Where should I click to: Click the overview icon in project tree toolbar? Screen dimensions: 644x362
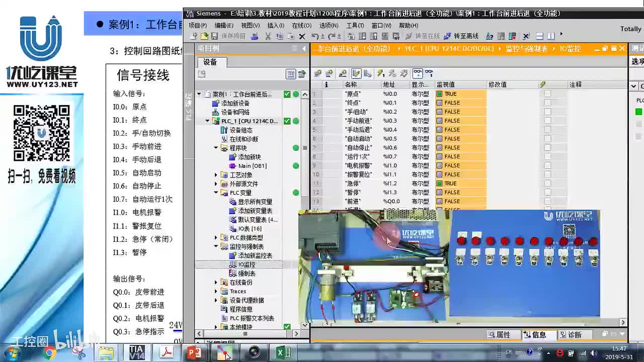pos(302,74)
